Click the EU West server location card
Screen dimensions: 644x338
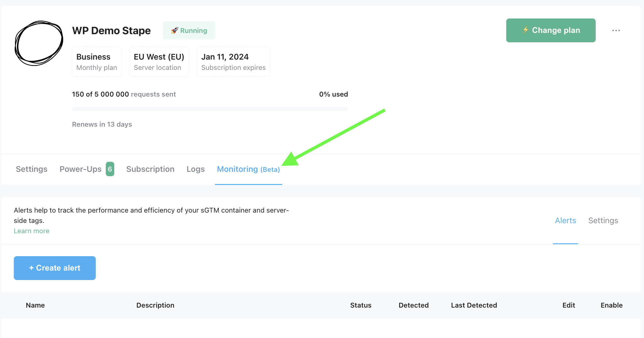[159, 61]
